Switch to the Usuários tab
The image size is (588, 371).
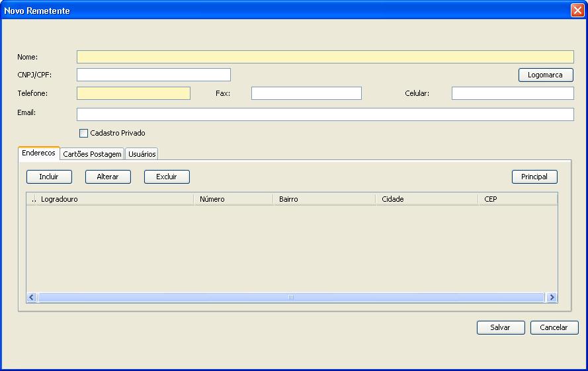(x=142, y=154)
